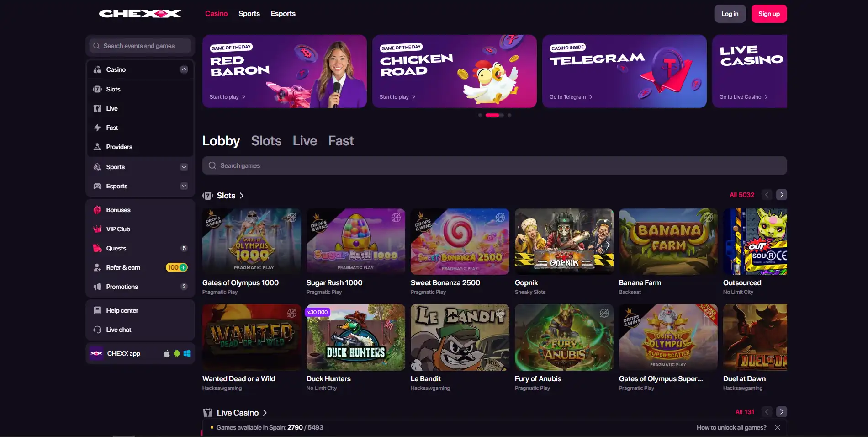
Task: Click the Windows download icon for CHEXX app
Action: (x=187, y=353)
